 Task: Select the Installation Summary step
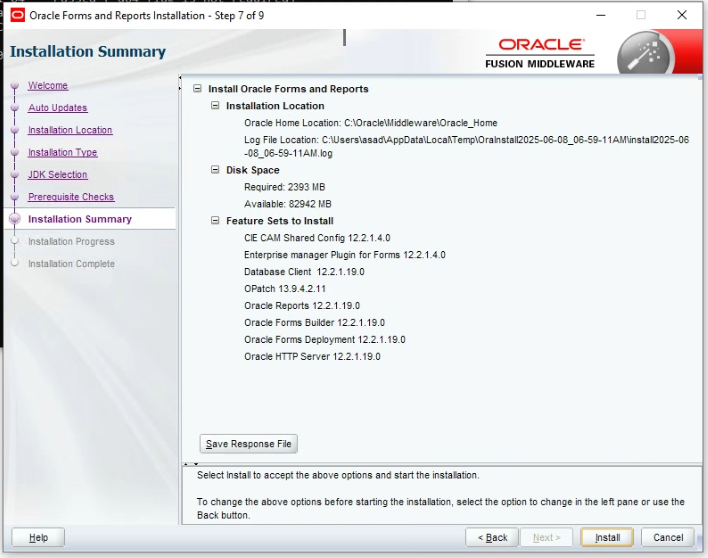80,219
